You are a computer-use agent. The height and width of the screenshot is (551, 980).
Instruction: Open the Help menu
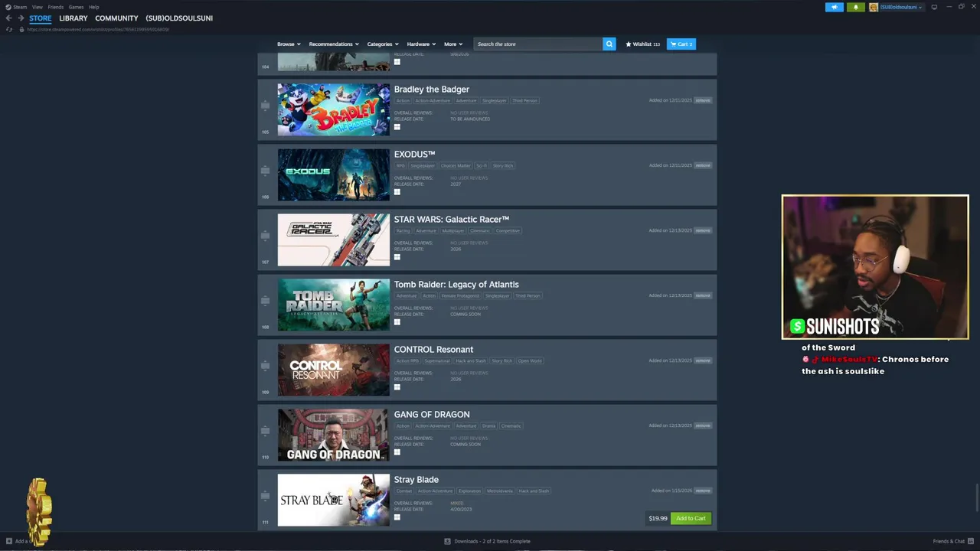93,7
